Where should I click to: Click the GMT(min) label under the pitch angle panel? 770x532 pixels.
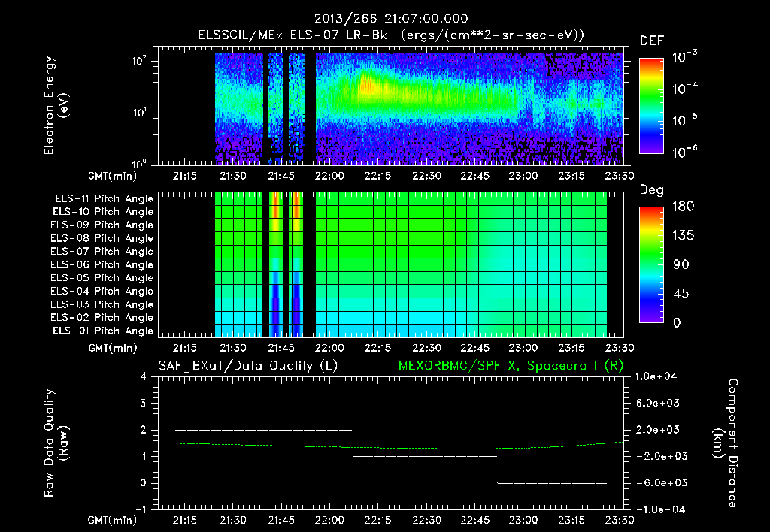pyautogui.click(x=113, y=348)
